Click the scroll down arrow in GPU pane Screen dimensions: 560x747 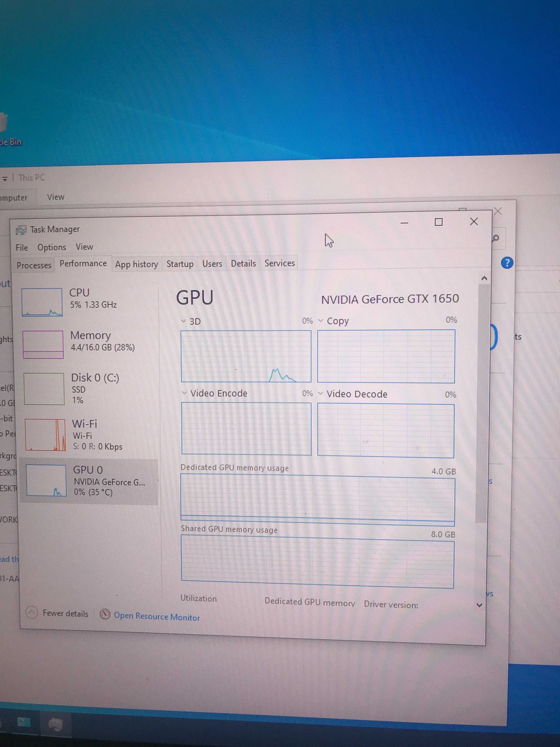(479, 605)
